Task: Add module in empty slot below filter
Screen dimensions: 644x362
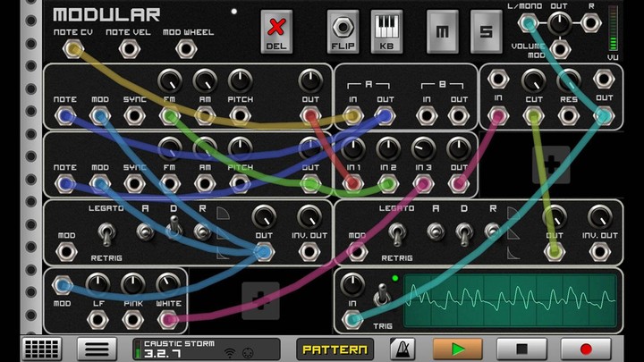Action: [x=552, y=165]
